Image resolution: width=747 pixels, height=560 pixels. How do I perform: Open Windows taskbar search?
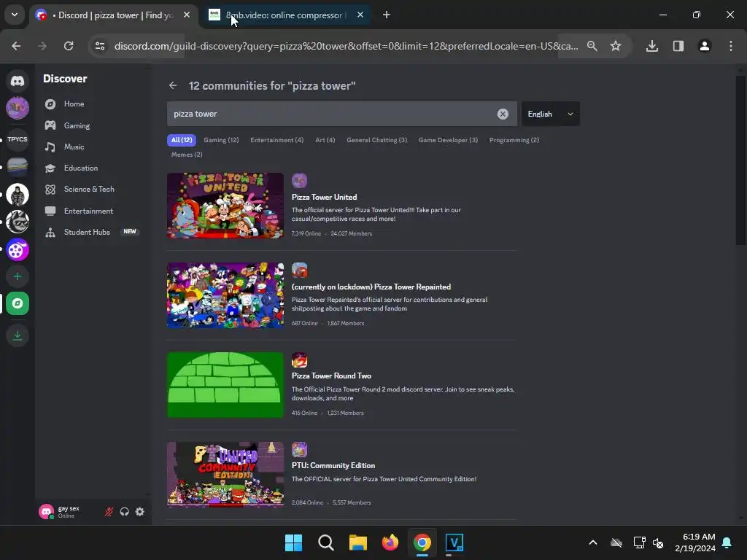pyautogui.click(x=326, y=542)
